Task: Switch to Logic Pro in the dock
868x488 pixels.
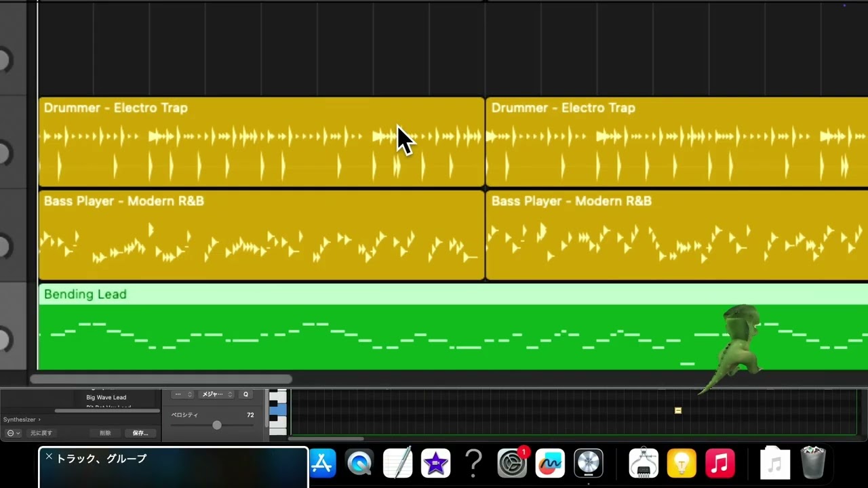Action: coord(589,464)
